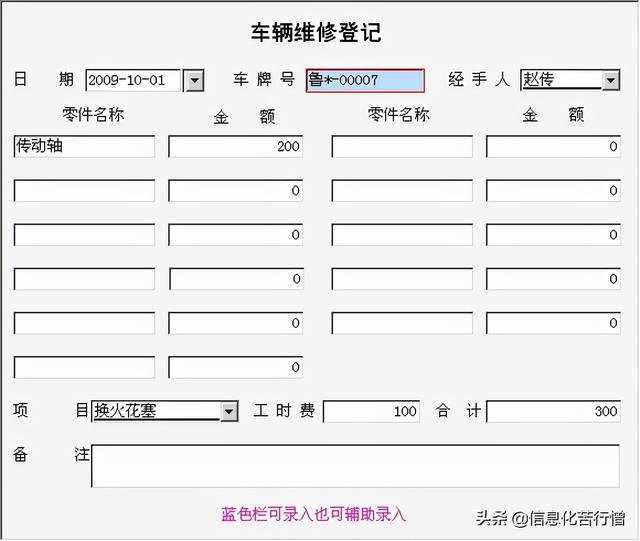The width and height of the screenshot is (640, 541).
Task: Click the second-row left 零件名称 field
Action: pos(84,191)
